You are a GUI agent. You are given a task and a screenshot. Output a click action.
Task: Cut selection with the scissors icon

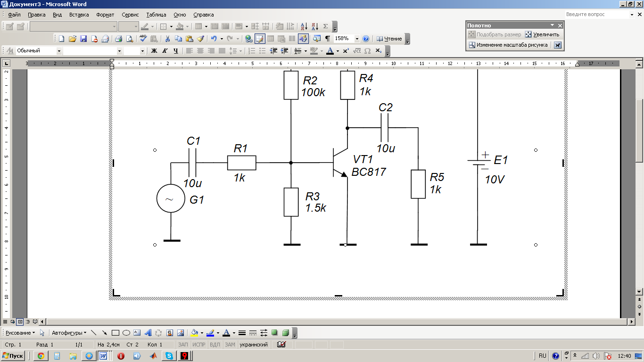pos(167,39)
